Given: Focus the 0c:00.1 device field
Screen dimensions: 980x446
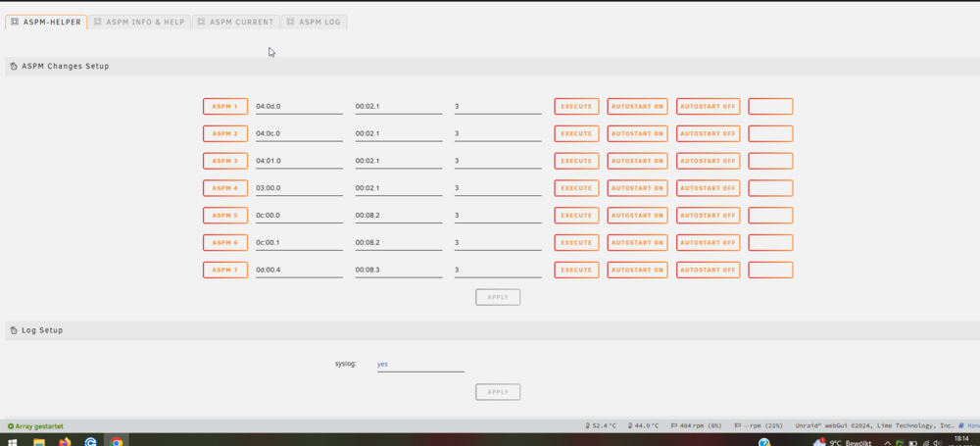Looking at the screenshot, I should [x=299, y=243].
